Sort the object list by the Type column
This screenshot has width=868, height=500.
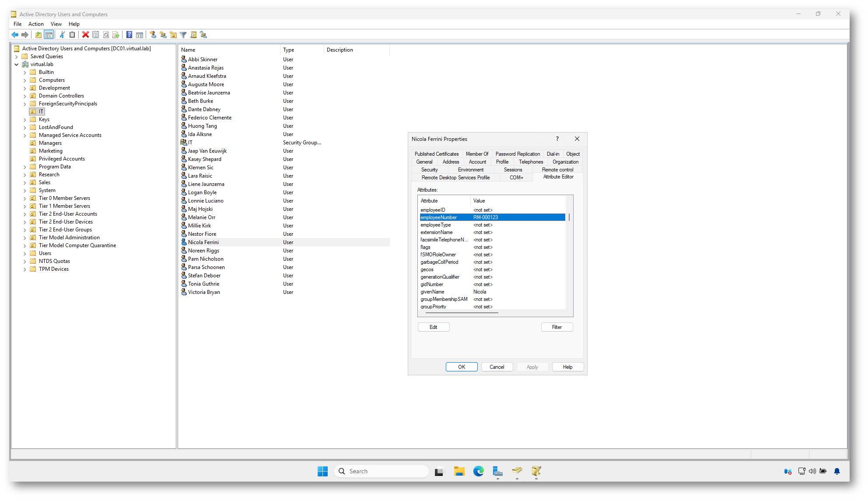pyautogui.click(x=302, y=50)
